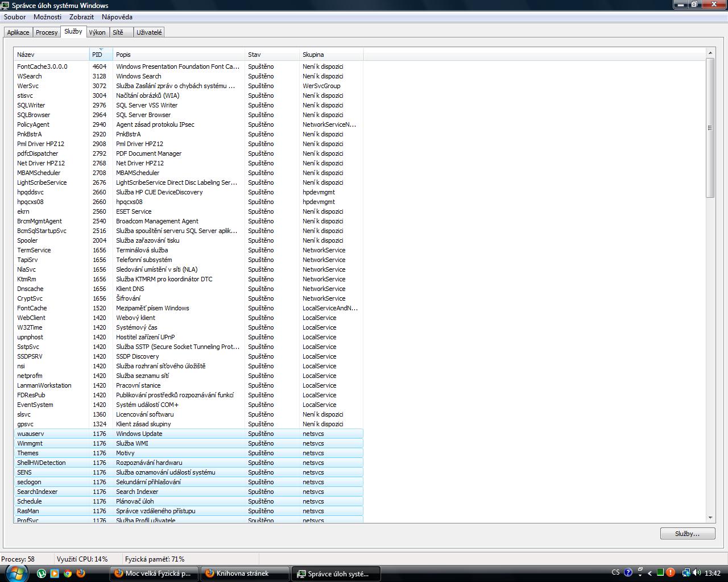Click the CS language bar indicator
The height and width of the screenshot is (582, 728).
pos(616,573)
